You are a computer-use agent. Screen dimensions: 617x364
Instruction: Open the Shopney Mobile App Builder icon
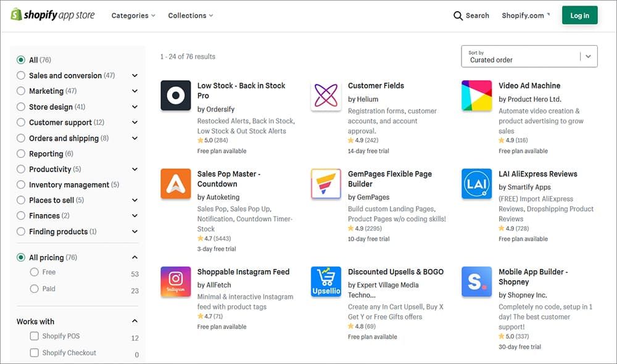click(x=476, y=282)
